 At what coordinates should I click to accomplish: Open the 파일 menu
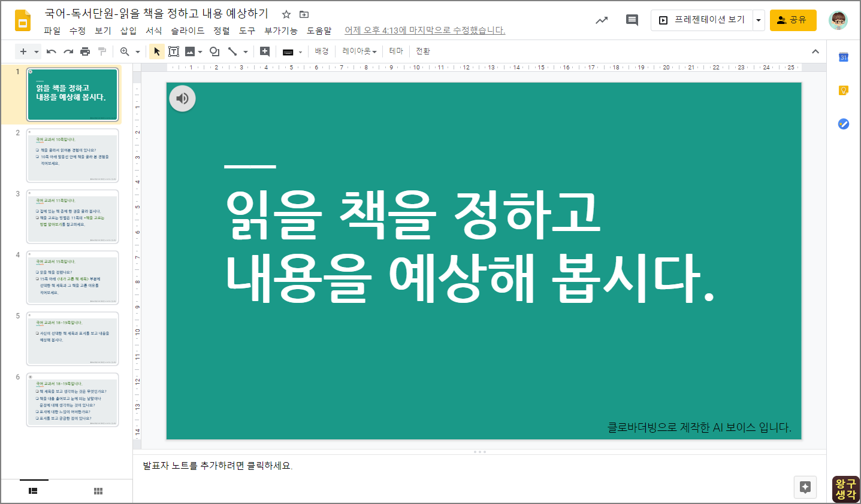click(x=52, y=31)
